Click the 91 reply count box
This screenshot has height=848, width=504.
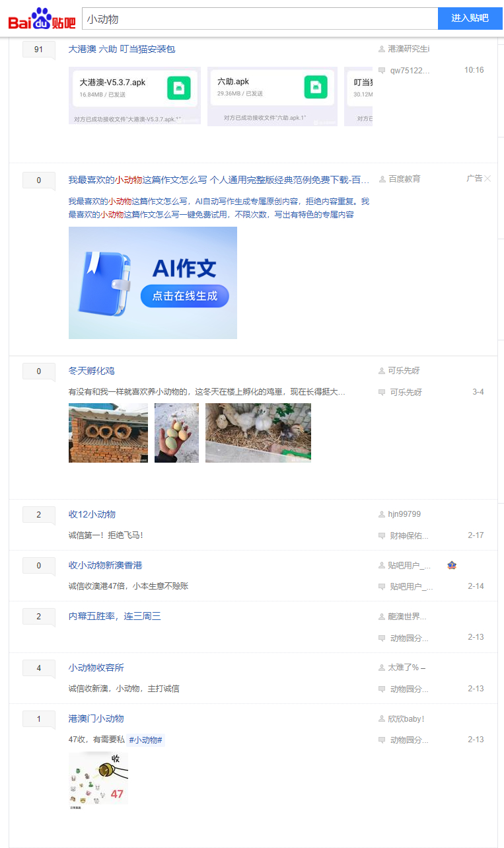pyautogui.click(x=38, y=50)
